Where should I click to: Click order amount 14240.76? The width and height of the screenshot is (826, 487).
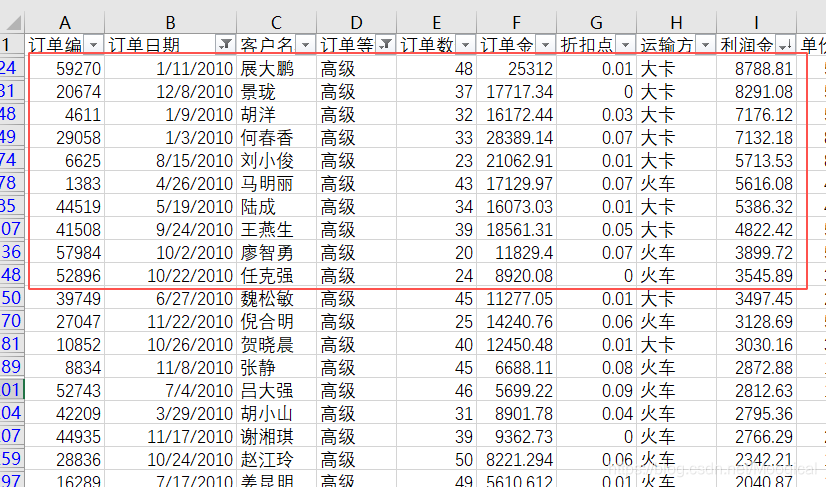pyautogui.click(x=519, y=322)
